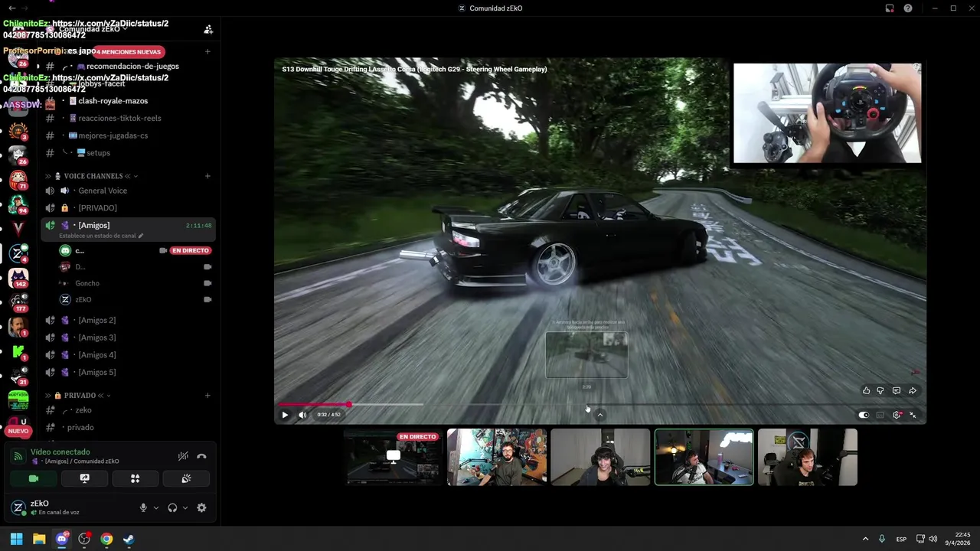
Task: Join General Voice channel
Action: click(x=129, y=191)
